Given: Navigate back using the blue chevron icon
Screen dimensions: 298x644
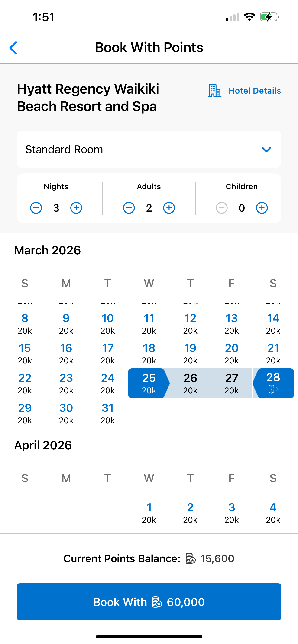Looking at the screenshot, I should (13, 48).
